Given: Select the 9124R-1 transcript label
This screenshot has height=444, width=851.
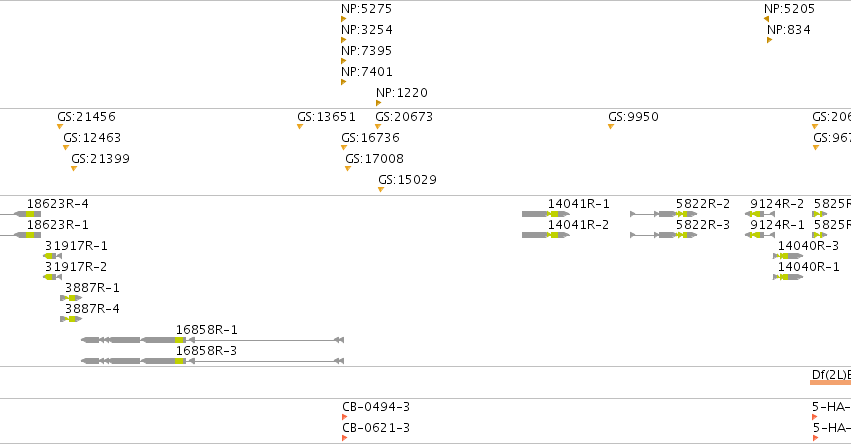Looking at the screenshot, I should tap(777, 225).
